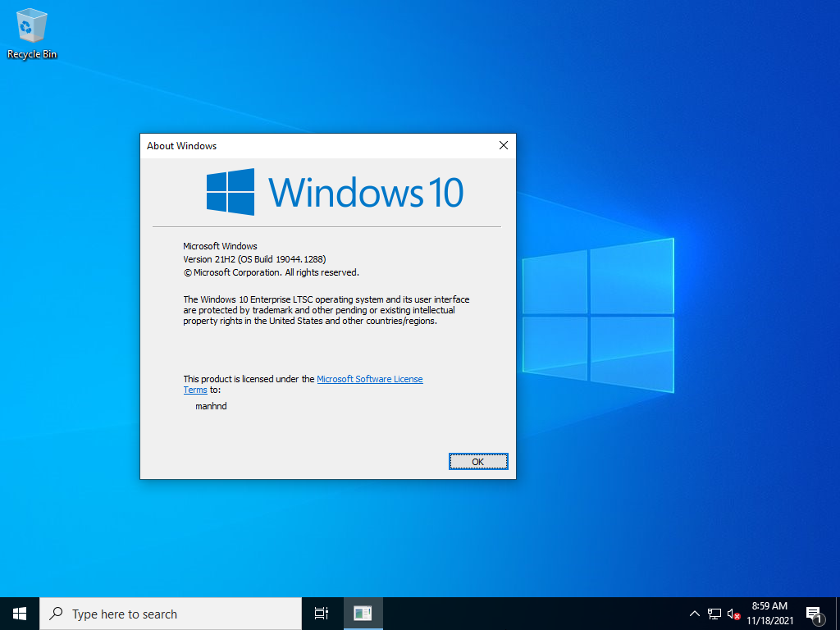
Task: Click the Show desktop strip at taskbar edge
Action: coord(838,614)
